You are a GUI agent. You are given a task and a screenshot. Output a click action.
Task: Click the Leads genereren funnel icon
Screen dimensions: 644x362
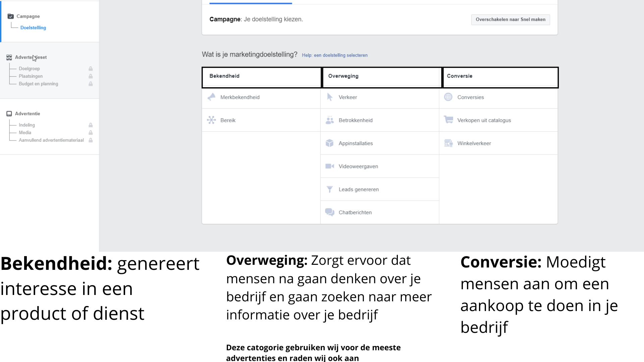point(330,189)
